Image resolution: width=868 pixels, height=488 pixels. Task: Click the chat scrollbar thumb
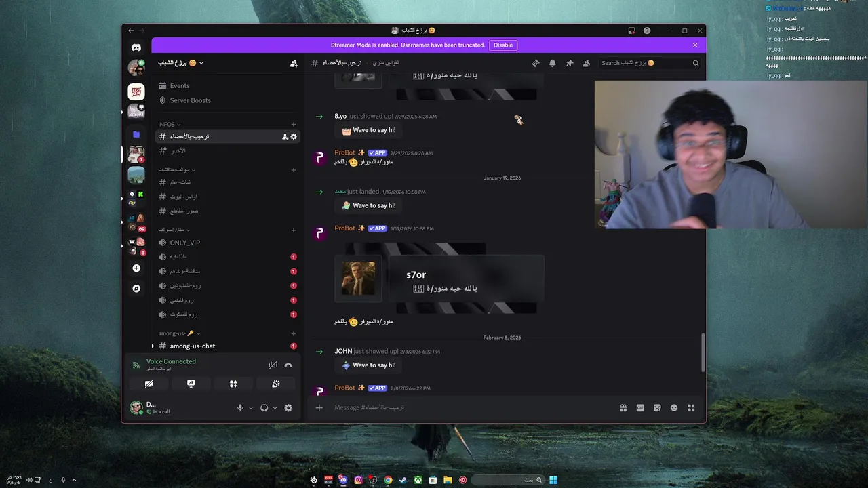click(x=703, y=351)
